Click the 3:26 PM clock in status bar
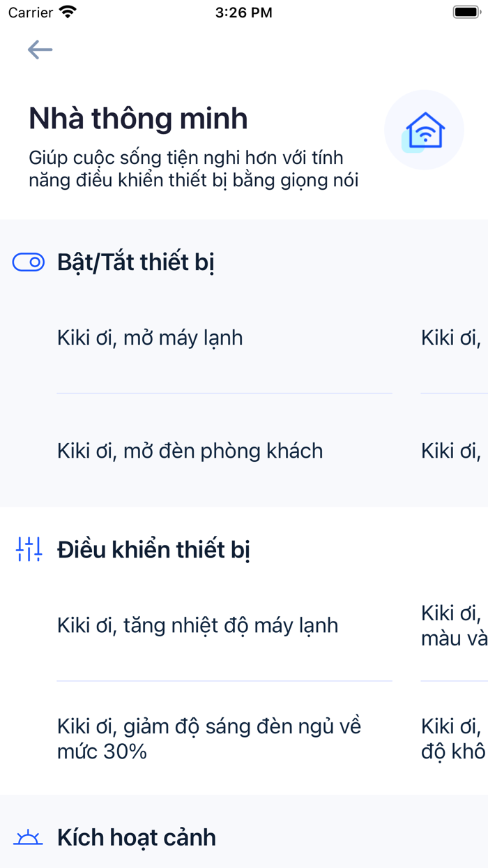Image resolution: width=488 pixels, height=868 pixels. 243,12
